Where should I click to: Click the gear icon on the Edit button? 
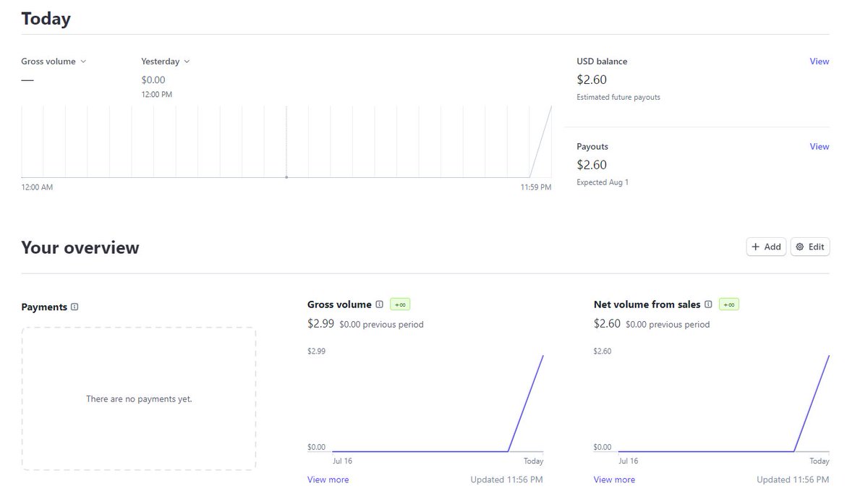pyautogui.click(x=800, y=246)
